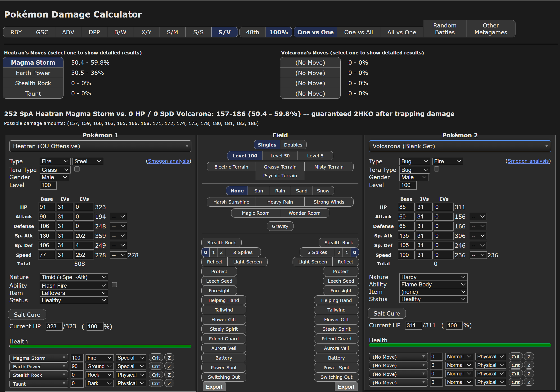
Task: Toggle Volcarona's Tera Type checkbox
Action: 436,169
